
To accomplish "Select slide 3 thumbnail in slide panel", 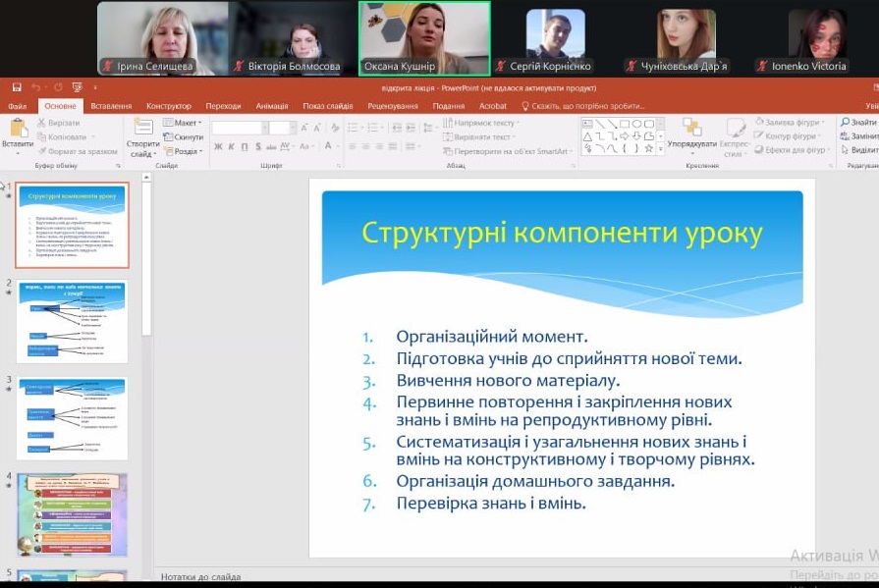I will (72, 418).
